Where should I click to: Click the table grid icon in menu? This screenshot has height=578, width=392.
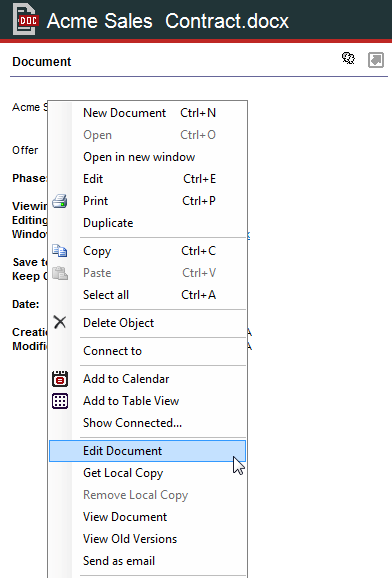[x=60, y=401]
